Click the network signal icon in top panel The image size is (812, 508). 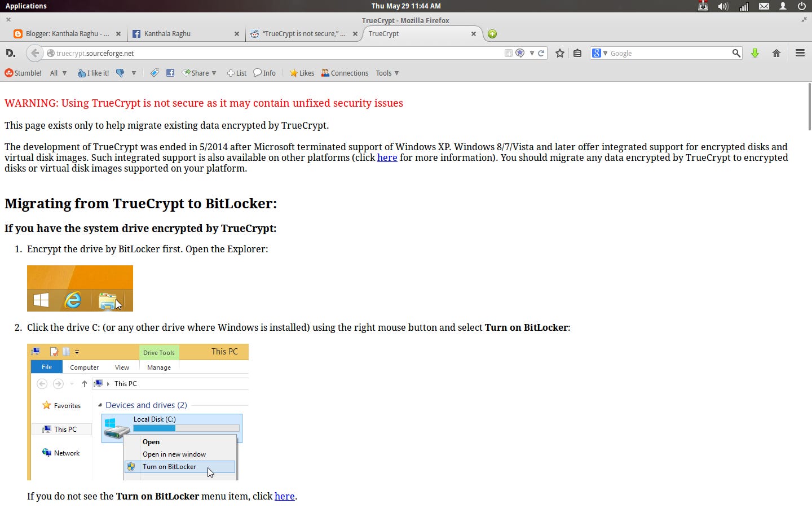point(744,6)
